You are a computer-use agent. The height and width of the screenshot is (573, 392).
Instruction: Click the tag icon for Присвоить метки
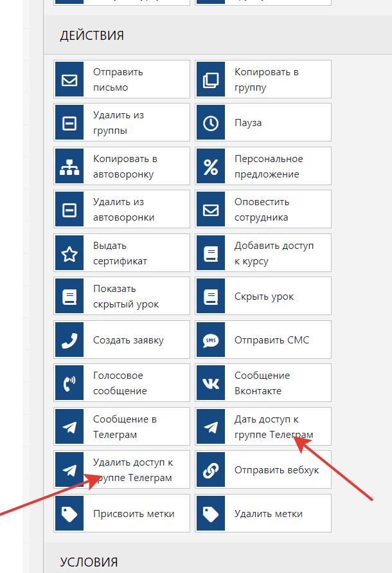[x=69, y=514]
